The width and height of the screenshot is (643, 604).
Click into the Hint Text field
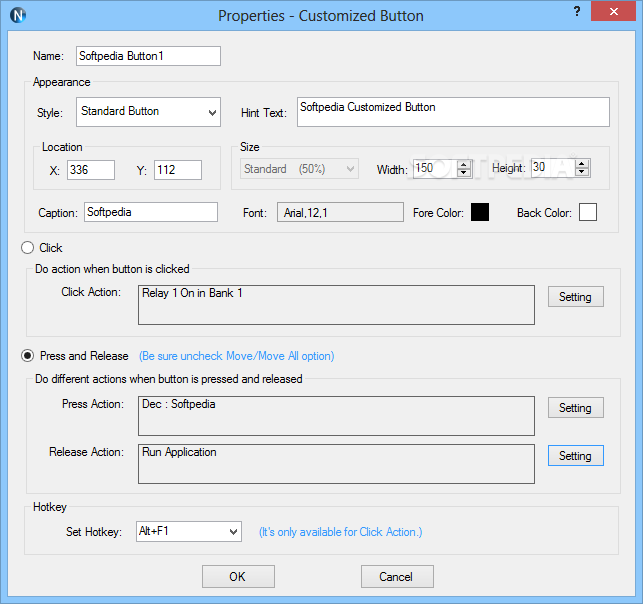click(453, 112)
